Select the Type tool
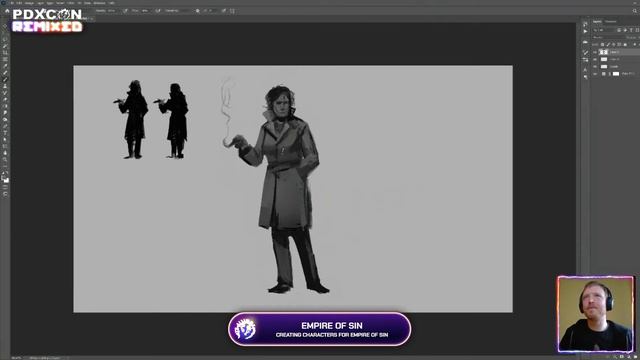 pos(5,133)
